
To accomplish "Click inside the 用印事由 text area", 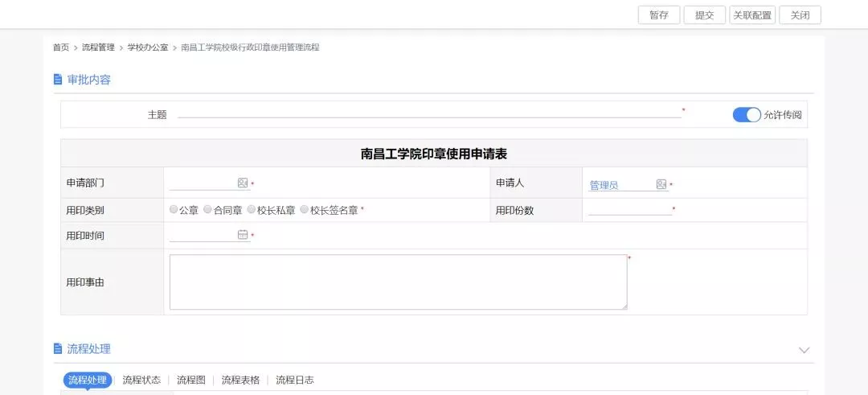I will (x=398, y=282).
